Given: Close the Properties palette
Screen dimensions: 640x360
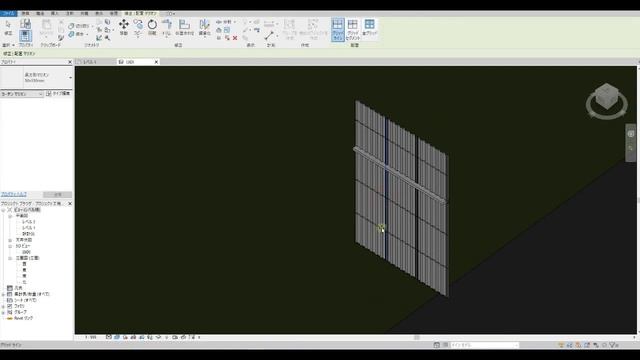Looking at the screenshot, I should click(70, 62).
